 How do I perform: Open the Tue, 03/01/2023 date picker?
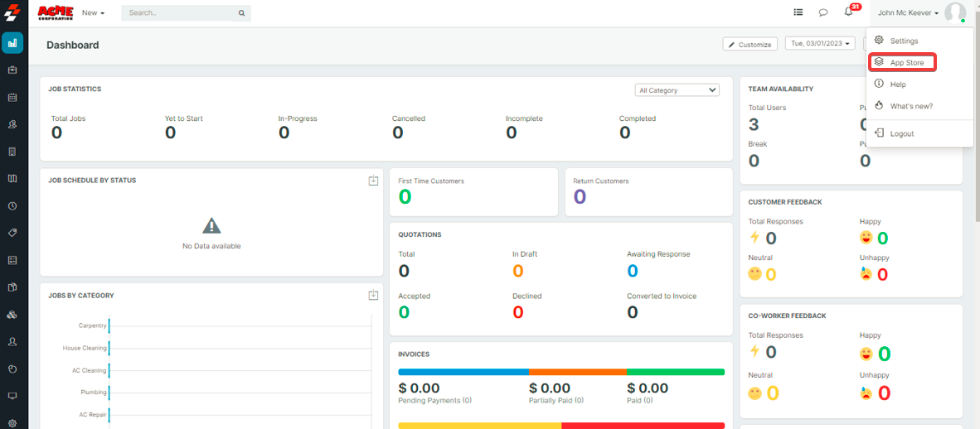pos(819,44)
